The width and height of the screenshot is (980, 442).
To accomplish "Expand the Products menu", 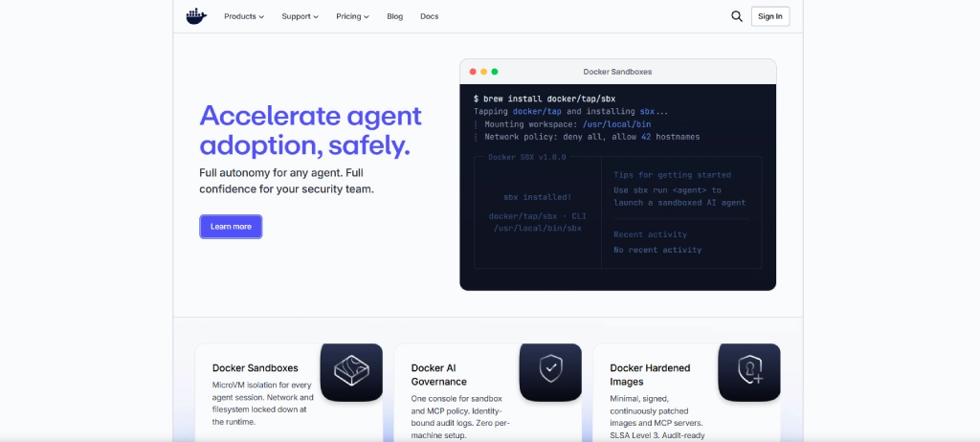I will pyautogui.click(x=244, y=16).
